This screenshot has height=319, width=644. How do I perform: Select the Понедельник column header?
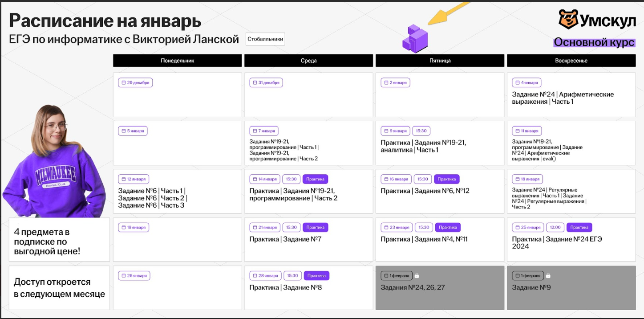(177, 61)
